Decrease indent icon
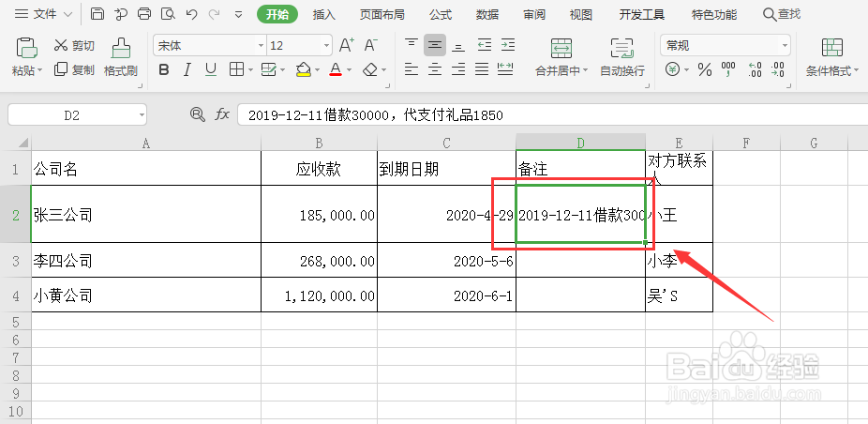The width and height of the screenshot is (868, 424). click(485, 45)
